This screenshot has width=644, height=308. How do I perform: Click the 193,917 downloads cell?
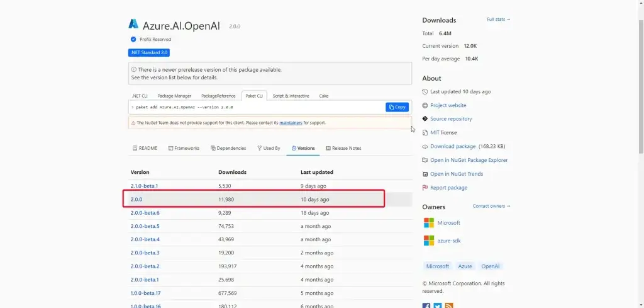(228, 266)
